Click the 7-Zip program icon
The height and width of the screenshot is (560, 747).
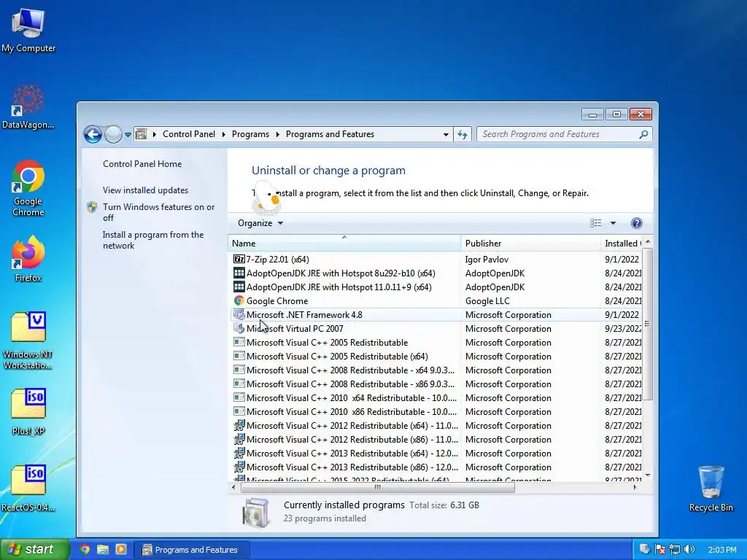[239, 259]
